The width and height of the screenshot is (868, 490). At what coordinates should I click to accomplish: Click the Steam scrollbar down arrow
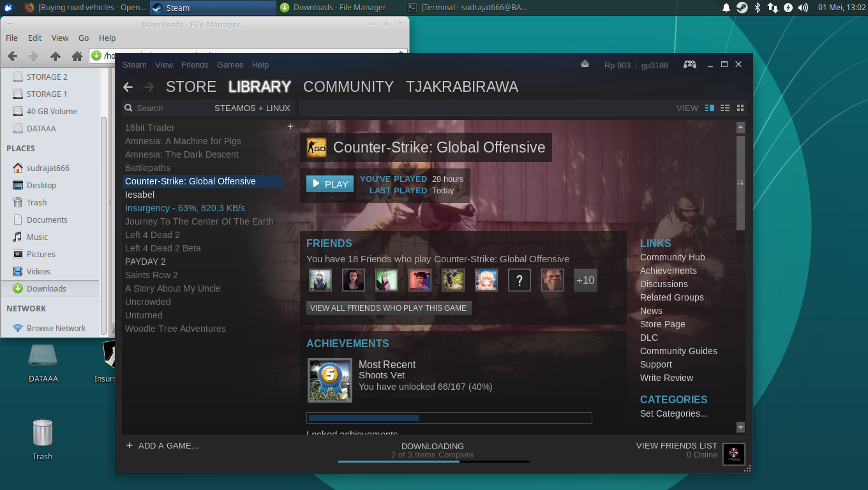tap(740, 427)
